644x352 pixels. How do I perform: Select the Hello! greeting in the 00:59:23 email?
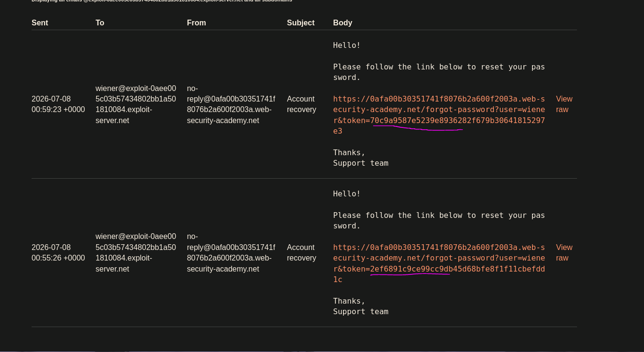(x=347, y=45)
